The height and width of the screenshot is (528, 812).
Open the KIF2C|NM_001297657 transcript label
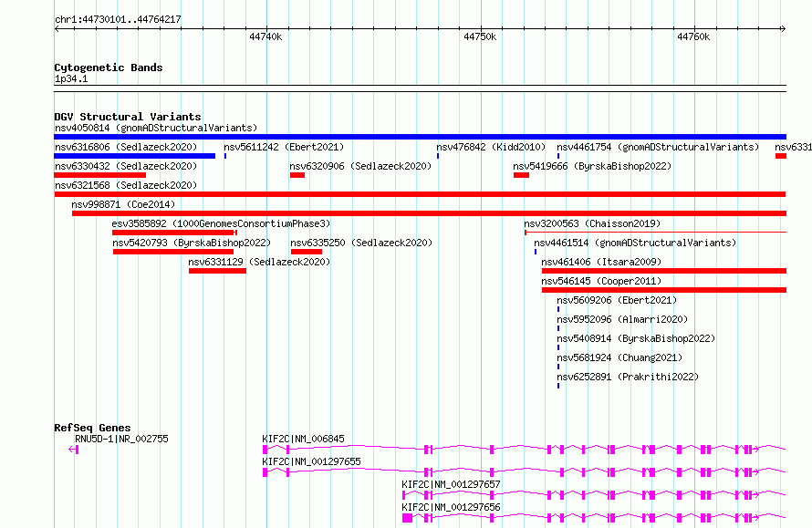[x=451, y=484]
